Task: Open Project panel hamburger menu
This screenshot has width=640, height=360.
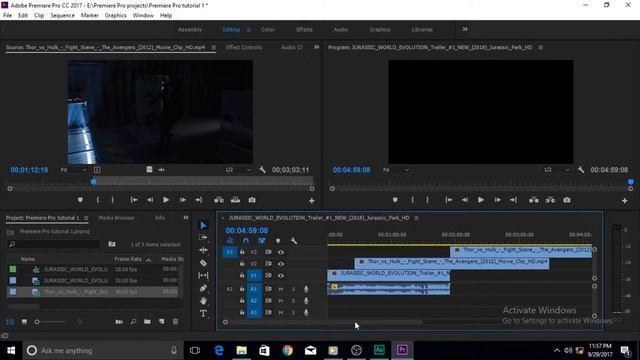Action: click(86, 218)
